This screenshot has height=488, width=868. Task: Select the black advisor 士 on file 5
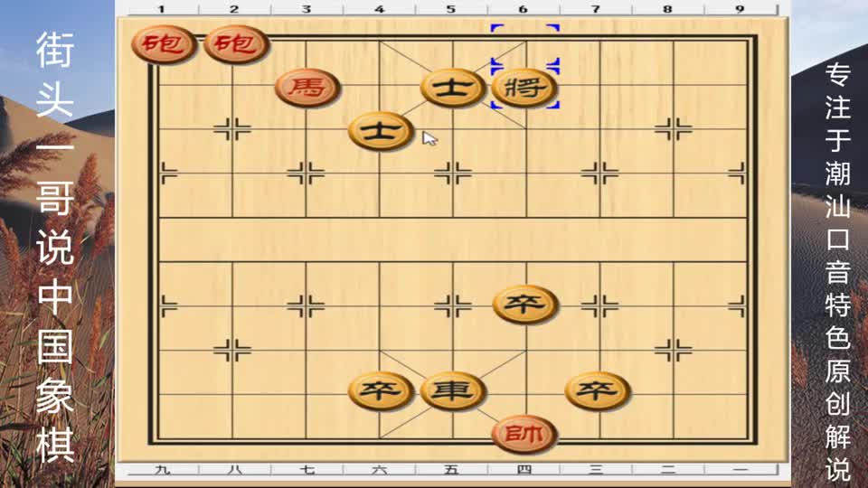(453, 88)
